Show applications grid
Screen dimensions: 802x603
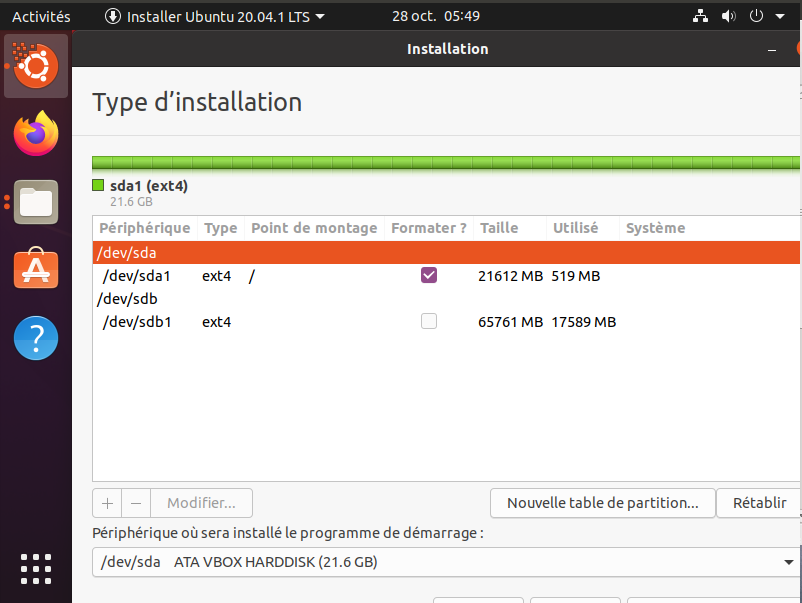[36, 568]
